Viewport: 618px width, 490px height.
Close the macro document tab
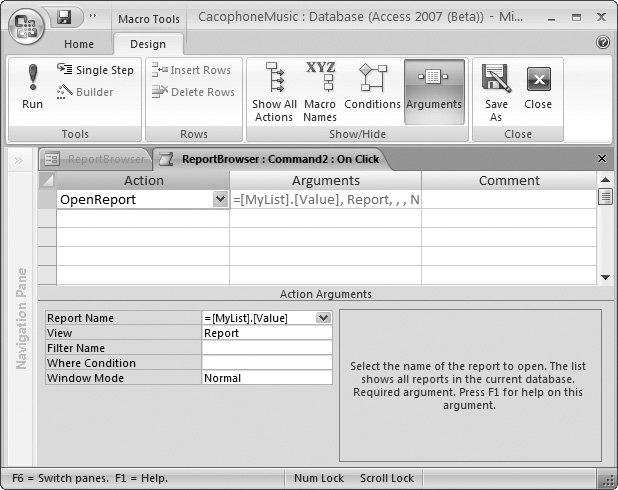[x=602, y=159]
